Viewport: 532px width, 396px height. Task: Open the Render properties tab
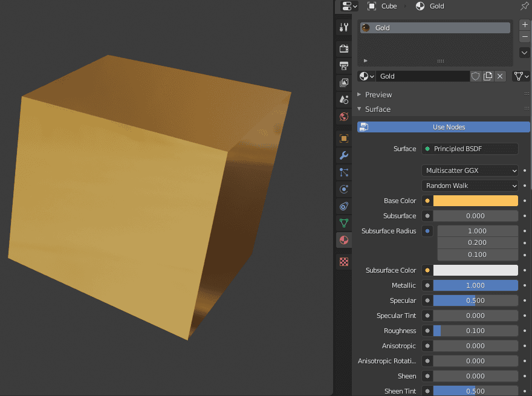(343, 48)
